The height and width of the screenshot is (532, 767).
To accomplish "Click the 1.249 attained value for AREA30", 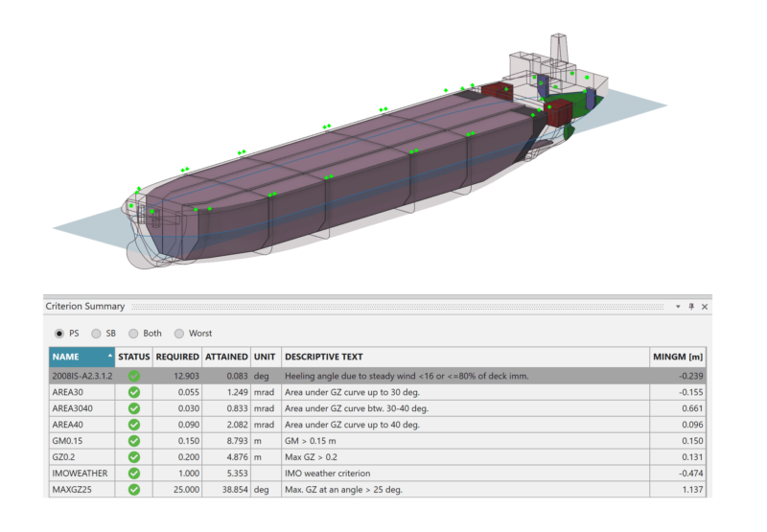I will pyautogui.click(x=237, y=392).
